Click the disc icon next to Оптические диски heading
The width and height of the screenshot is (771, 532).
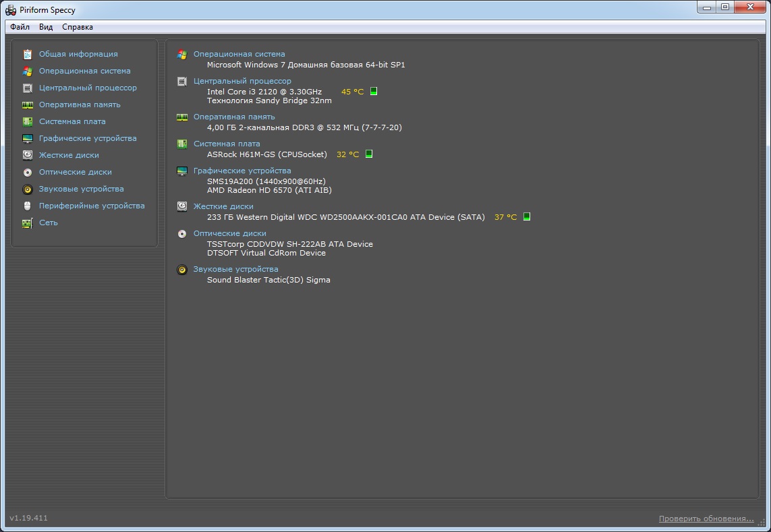[182, 233]
